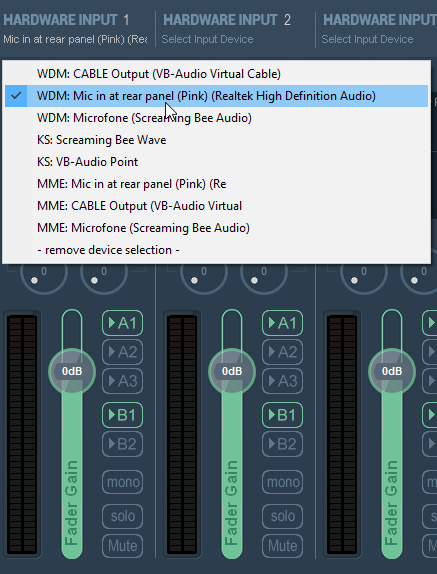Enable mono on Hardware Input 2
Screen dimensions: 437x574
(x=282, y=482)
